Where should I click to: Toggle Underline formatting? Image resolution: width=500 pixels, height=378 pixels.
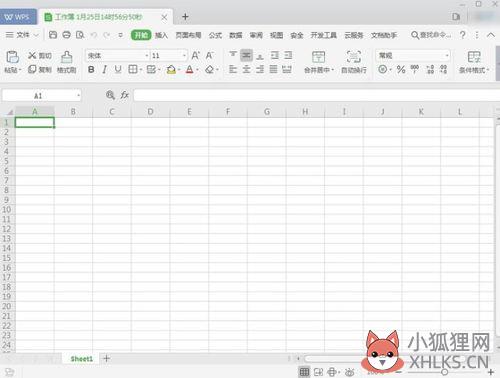(x=118, y=69)
